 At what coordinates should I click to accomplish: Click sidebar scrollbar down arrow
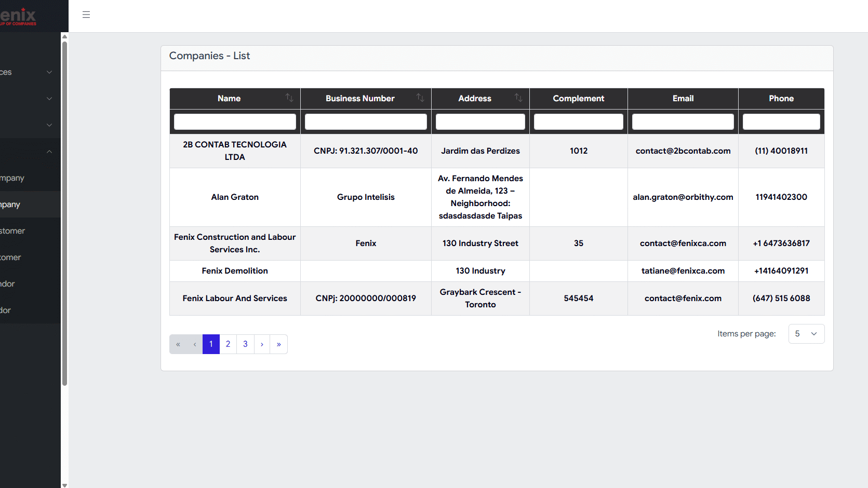point(64,485)
